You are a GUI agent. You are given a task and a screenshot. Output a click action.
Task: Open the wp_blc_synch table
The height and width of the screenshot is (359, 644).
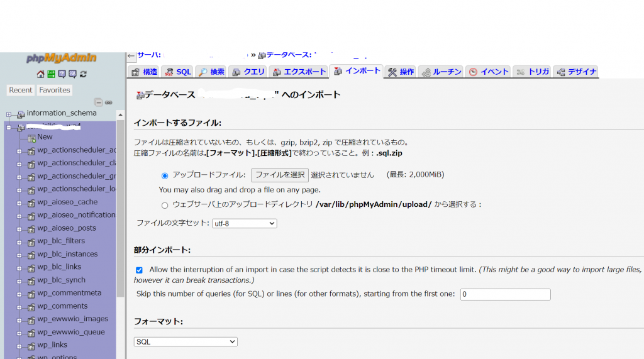(61, 280)
